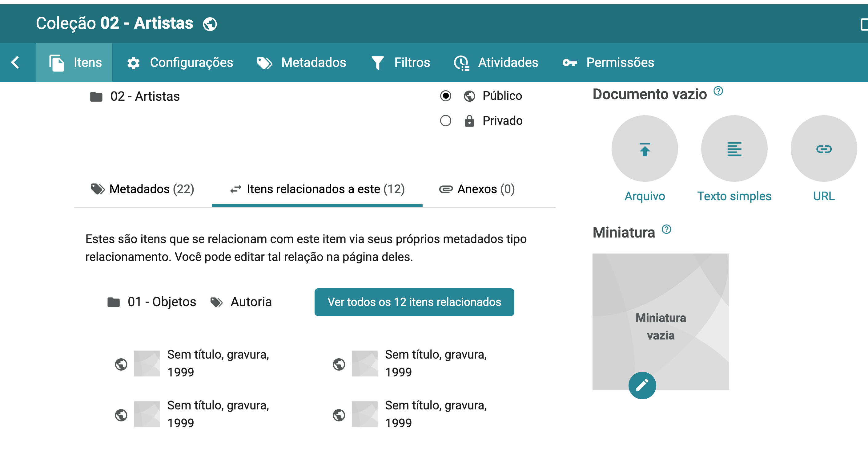Switch to the Anexos (0) tab

click(x=477, y=189)
